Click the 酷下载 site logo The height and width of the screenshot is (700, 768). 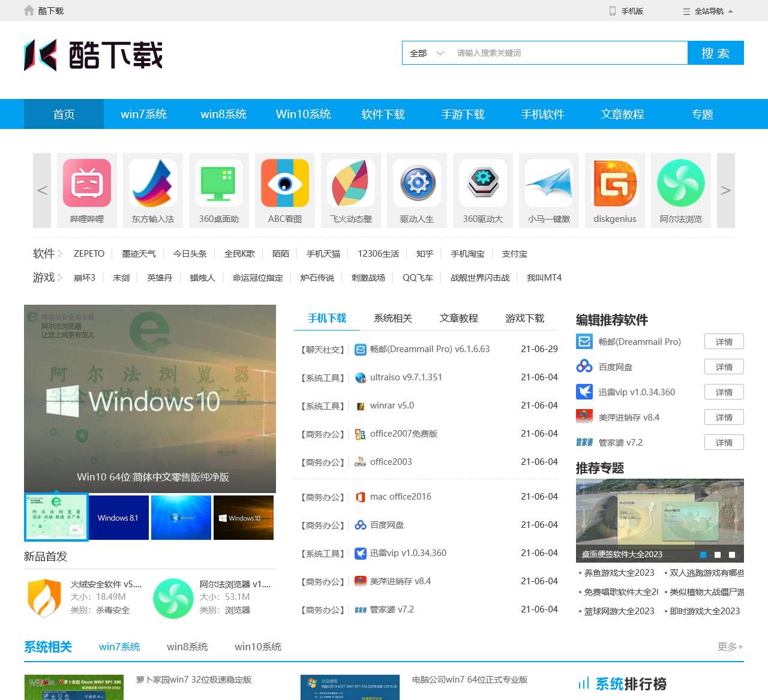pos(93,55)
